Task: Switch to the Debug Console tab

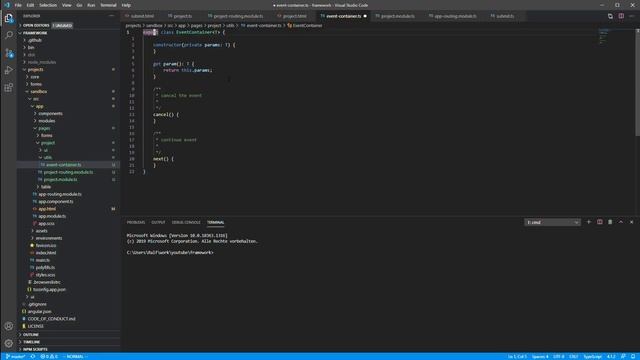Action: (x=186, y=222)
